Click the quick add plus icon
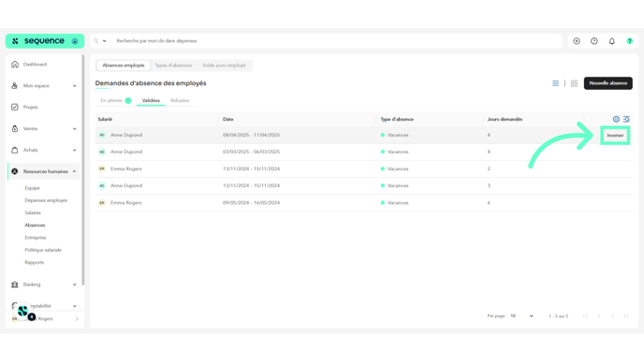The image size is (644, 362). coord(577,41)
